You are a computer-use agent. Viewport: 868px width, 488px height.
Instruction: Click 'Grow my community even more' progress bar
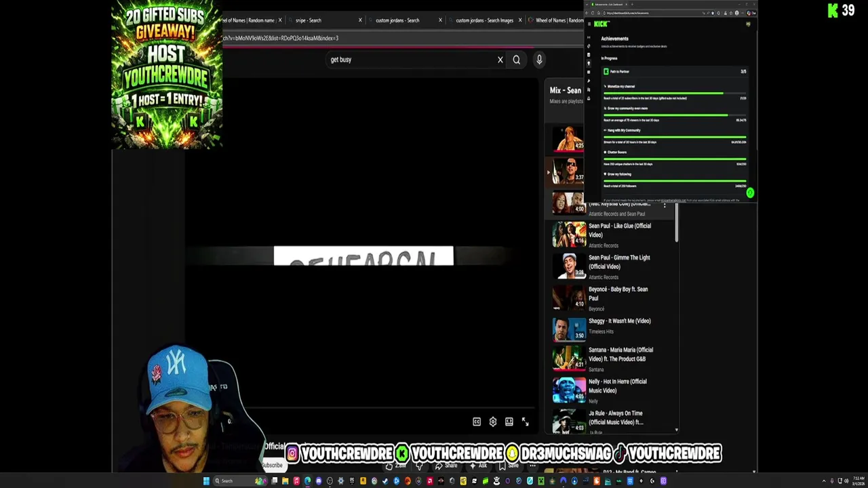pos(675,115)
